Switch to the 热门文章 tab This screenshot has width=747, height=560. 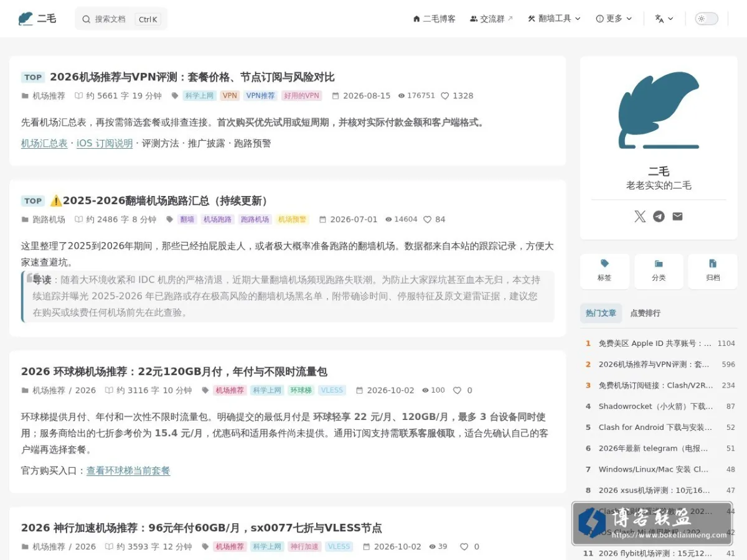point(601,313)
